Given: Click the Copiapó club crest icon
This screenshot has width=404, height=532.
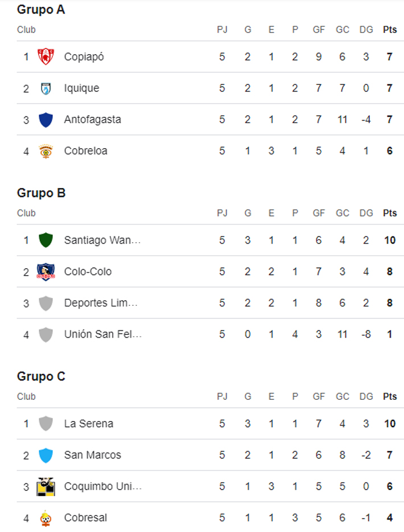Looking at the screenshot, I should [46, 56].
